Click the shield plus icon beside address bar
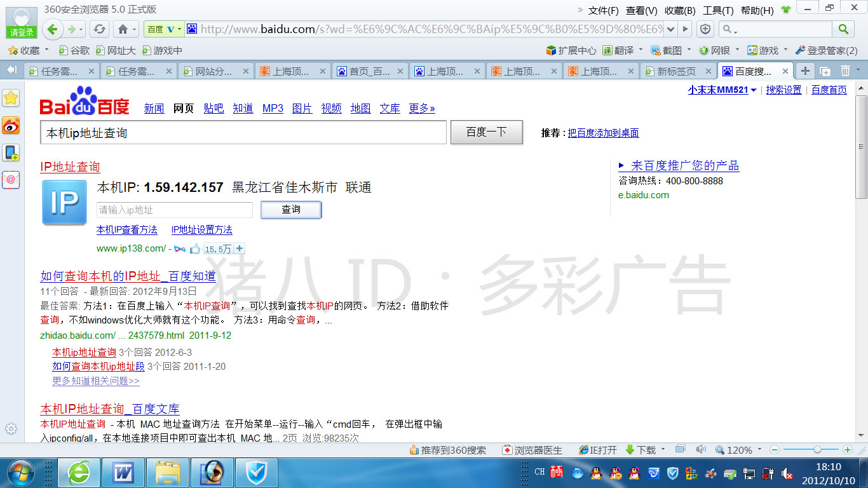The width and height of the screenshot is (868, 488). pyautogui.click(x=705, y=29)
